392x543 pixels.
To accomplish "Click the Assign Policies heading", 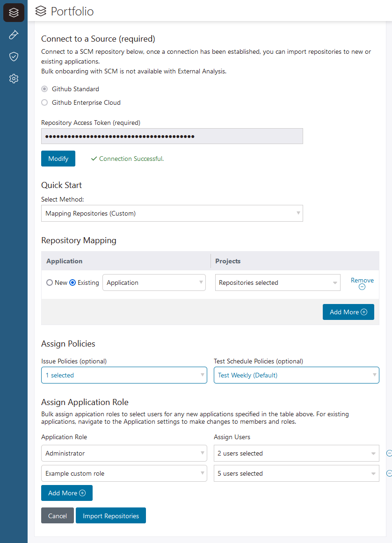I will 68,344.
